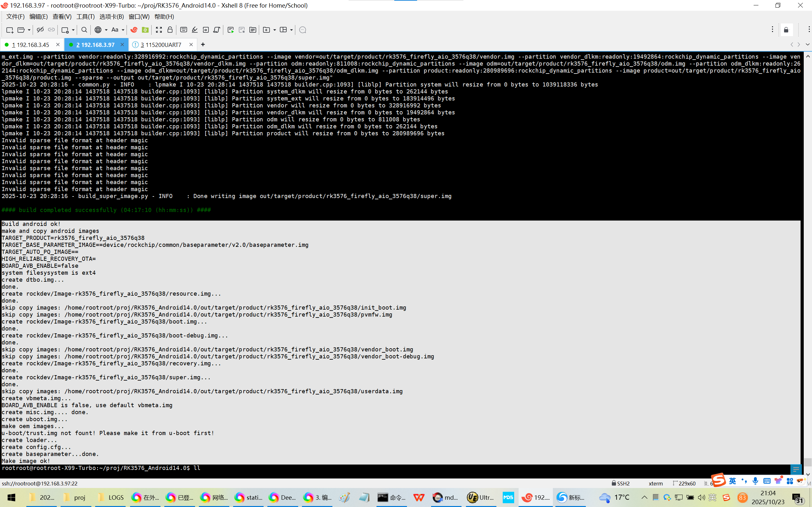The height and width of the screenshot is (507, 812).
Task: Toggle the screen lock padlock
Action: (170, 30)
